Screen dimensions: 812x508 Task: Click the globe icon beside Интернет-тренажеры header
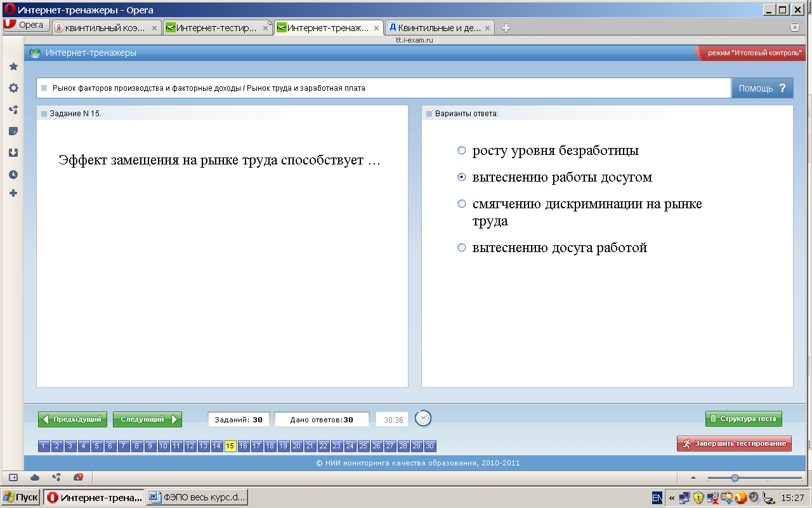[x=36, y=53]
